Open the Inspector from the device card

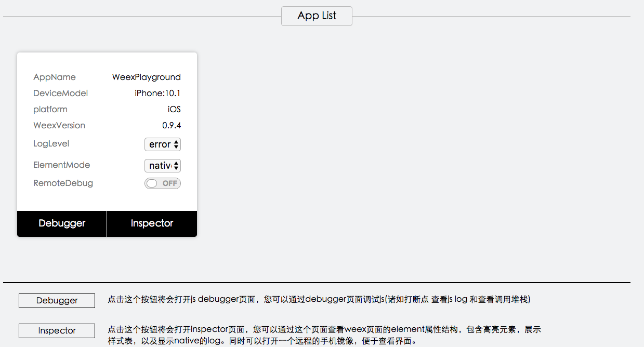152,223
